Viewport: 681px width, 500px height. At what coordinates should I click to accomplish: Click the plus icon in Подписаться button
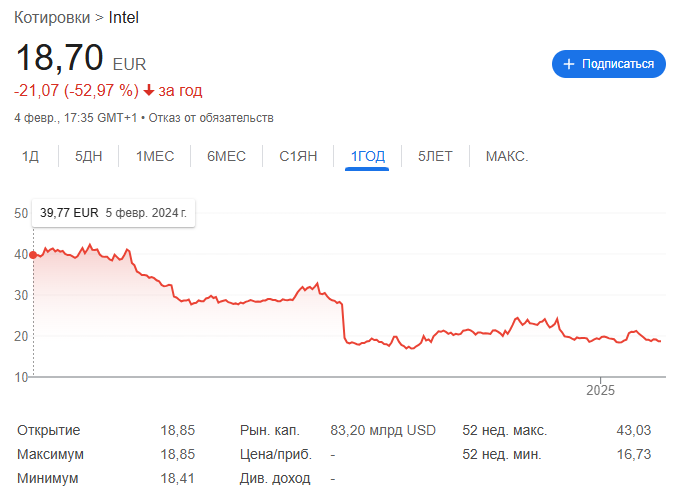coord(569,64)
